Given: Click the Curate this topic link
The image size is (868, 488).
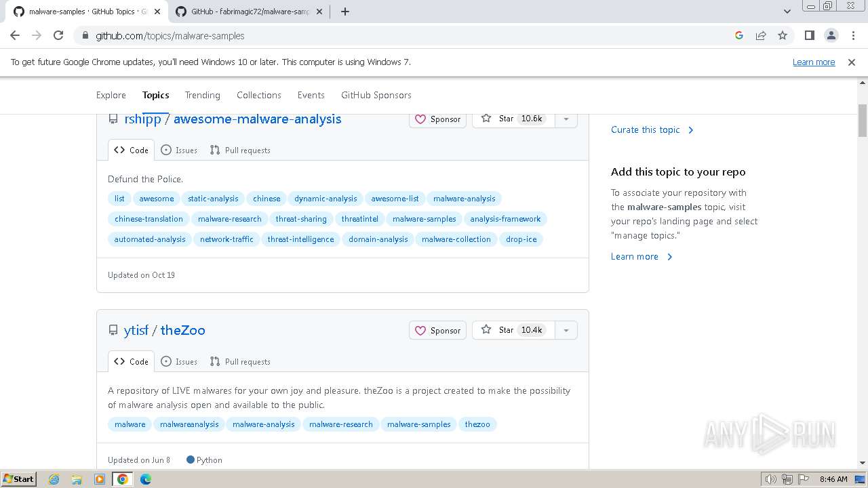Looking at the screenshot, I should (x=652, y=129).
